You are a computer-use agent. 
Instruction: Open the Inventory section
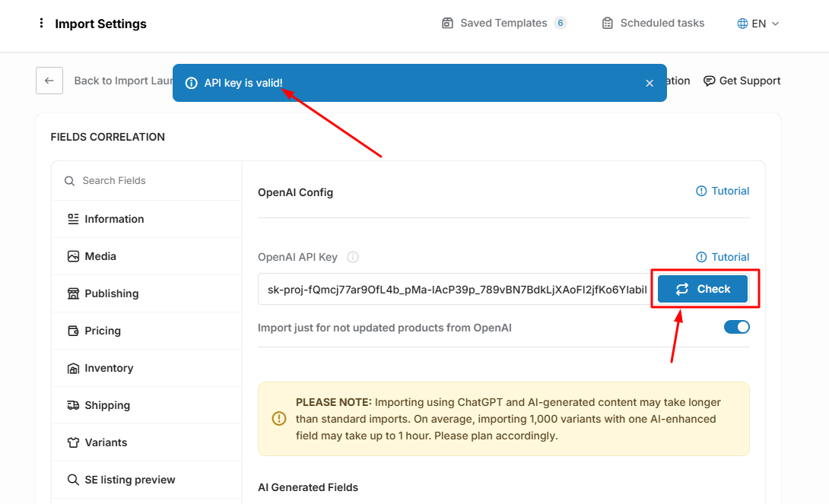point(147,368)
